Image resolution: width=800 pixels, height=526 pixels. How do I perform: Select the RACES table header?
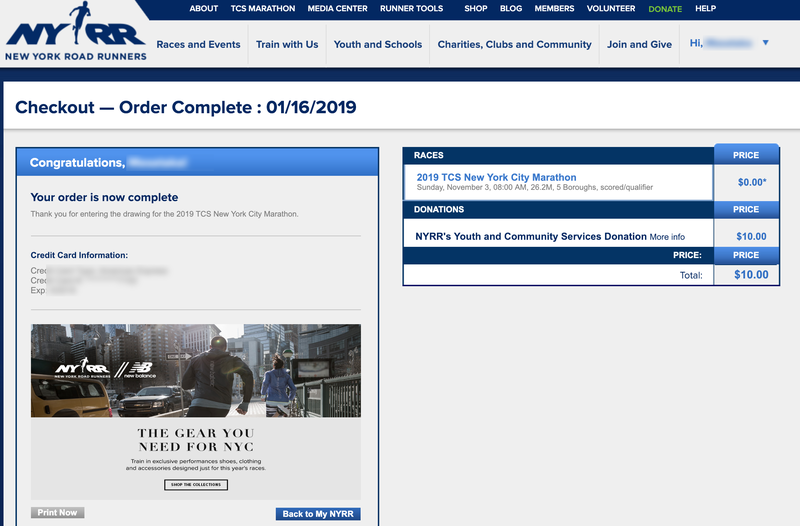[x=429, y=155]
